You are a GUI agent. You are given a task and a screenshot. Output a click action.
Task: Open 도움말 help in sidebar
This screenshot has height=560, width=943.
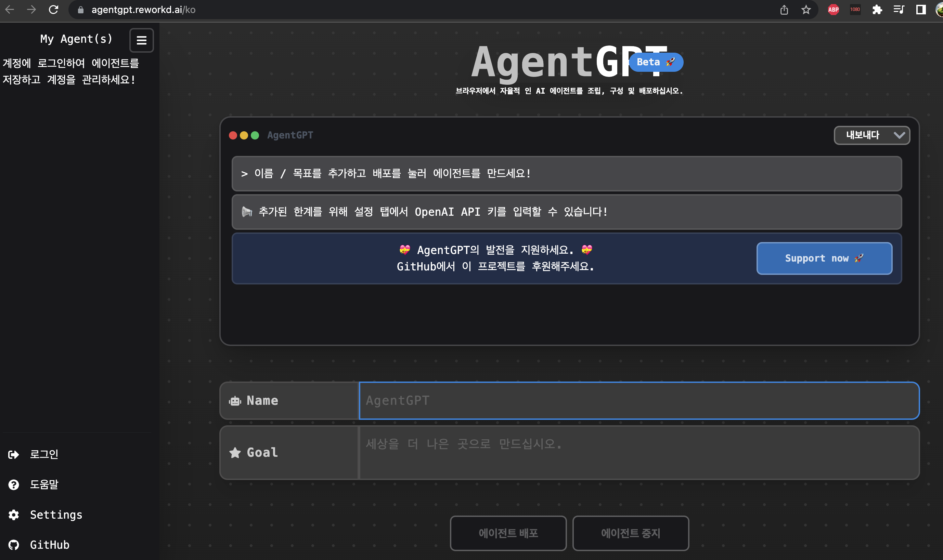click(x=44, y=484)
